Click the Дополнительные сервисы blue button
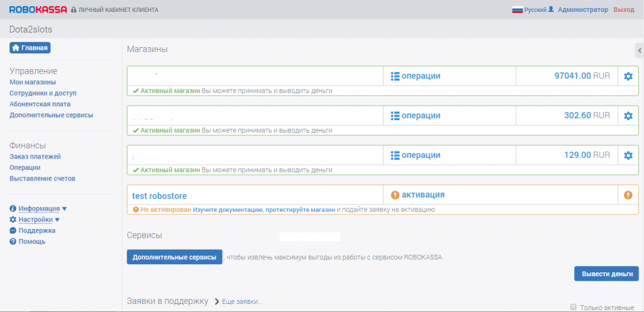Image resolution: width=644 pixels, height=312 pixels. (x=175, y=257)
